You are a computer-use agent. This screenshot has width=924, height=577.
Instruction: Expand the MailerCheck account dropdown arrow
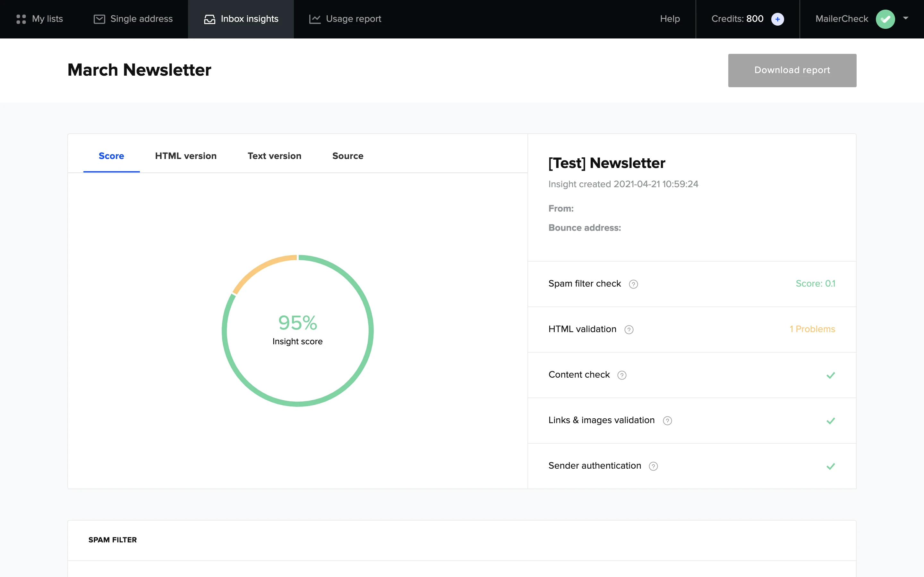coord(905,18)
